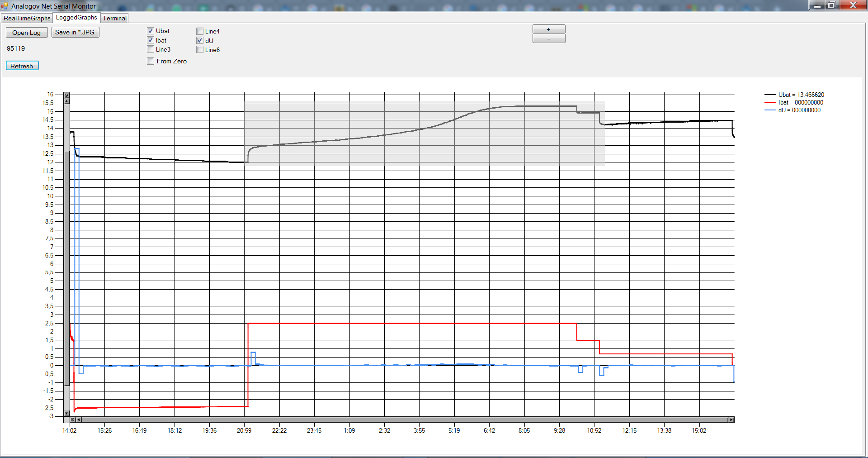The image size is (868, 458).
Task: Click the Ubat legend entry
Action: tap(794, 95)
